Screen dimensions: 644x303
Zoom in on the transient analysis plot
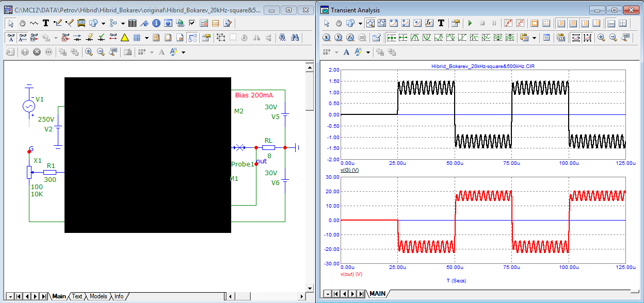coord(601,38)
